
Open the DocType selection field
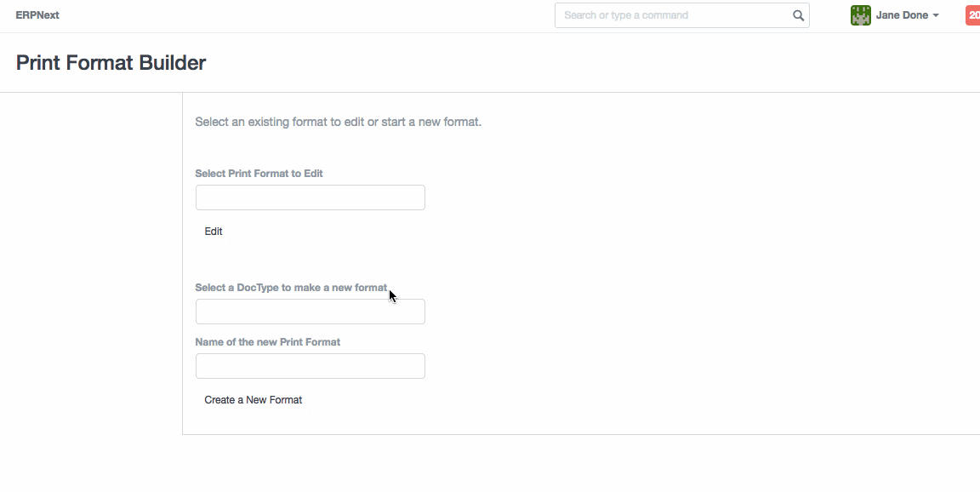[310, 312]
